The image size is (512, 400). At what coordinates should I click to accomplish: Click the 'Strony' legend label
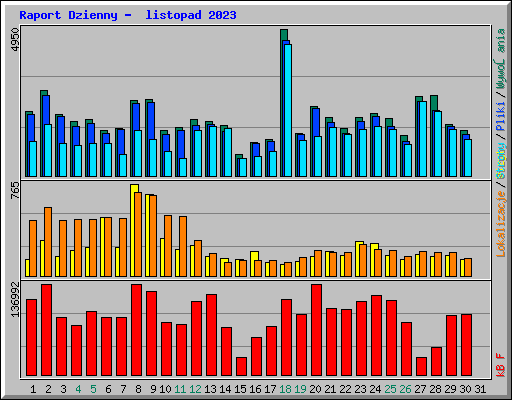tap(500, 161)
